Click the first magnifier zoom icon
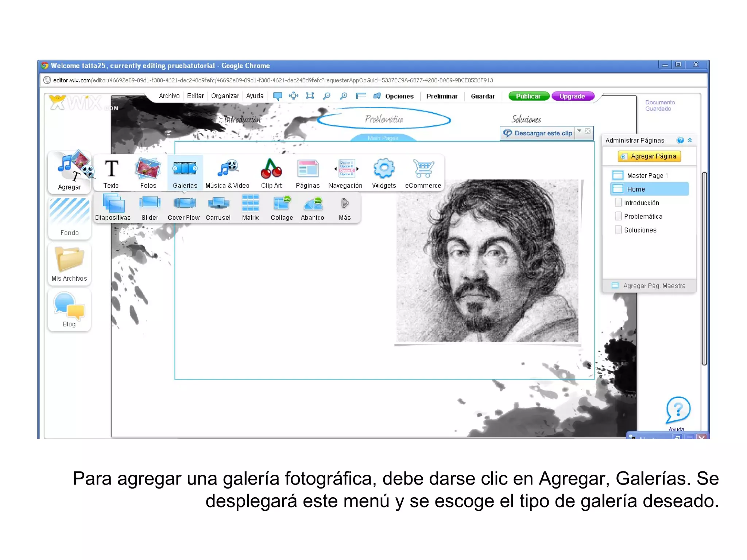Viewport: 747px width, 560px height. tap(327, 96)
